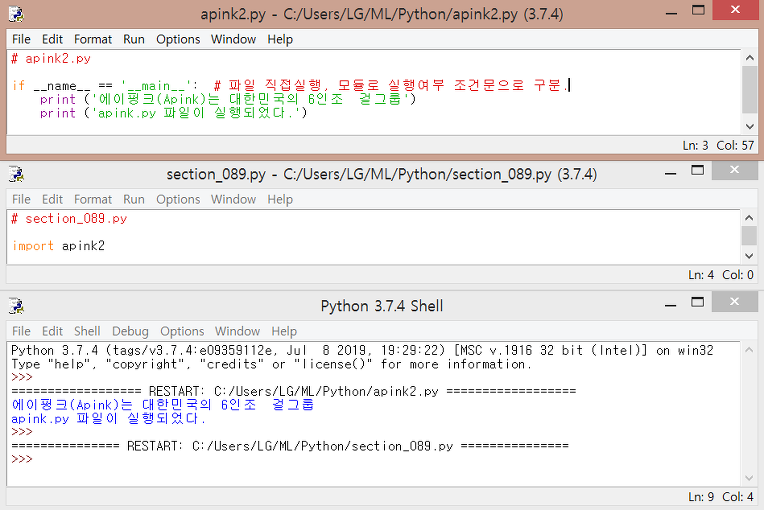Screen dimensions: 764x510
Task: Click blue output 'apink.py 파일이 실행되었다.' in Shell
Action: 109,418
